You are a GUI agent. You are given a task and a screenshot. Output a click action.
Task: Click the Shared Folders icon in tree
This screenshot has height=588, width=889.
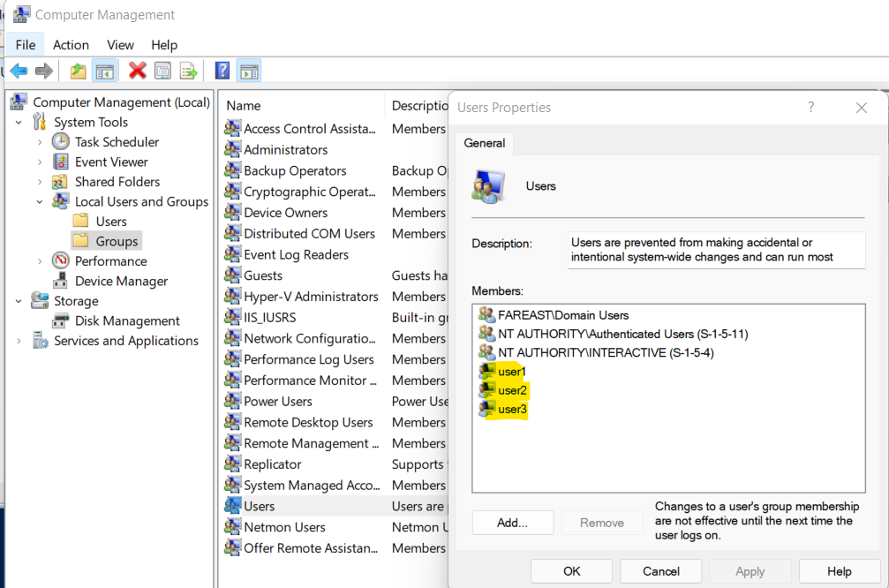click(60, 182)
